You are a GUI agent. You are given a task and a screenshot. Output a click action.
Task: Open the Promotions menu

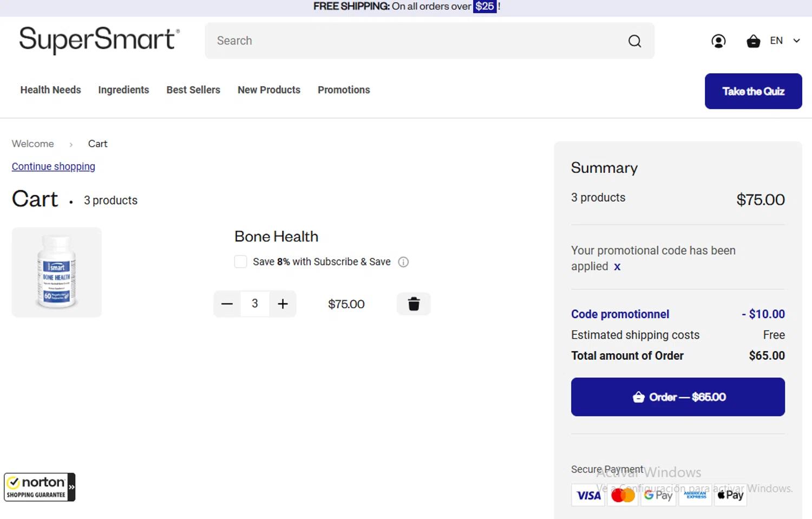click(344, 90)
